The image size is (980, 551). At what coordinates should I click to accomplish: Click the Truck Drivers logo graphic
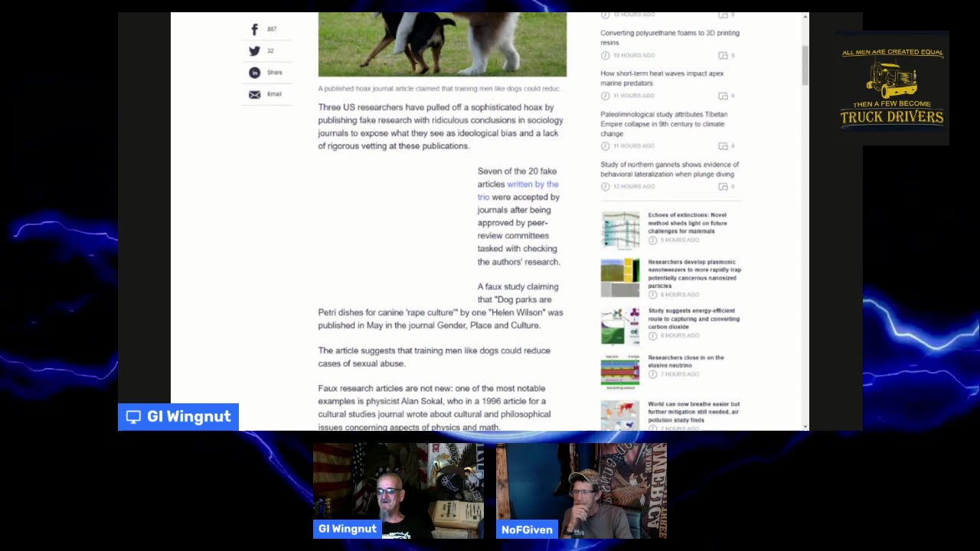point(892,87)
